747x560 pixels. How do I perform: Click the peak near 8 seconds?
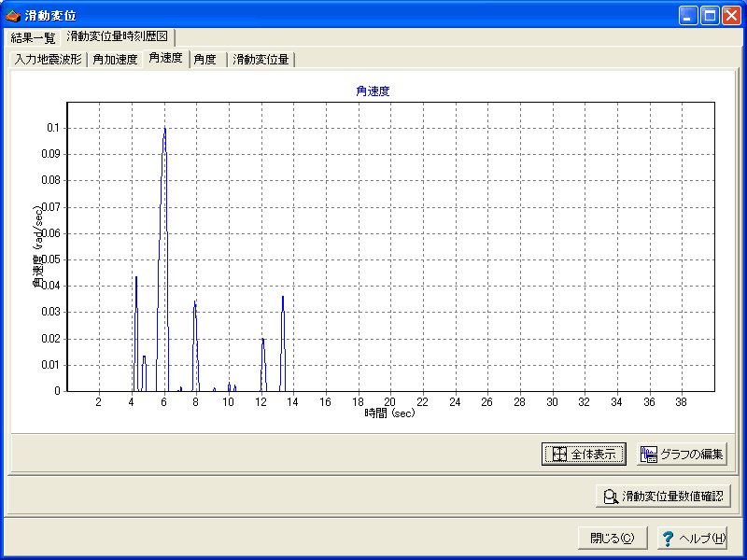(x=195, y=302)
